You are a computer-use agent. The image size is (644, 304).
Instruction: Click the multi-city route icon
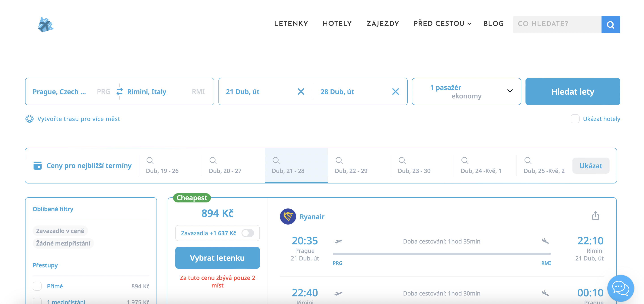(30, 119)
